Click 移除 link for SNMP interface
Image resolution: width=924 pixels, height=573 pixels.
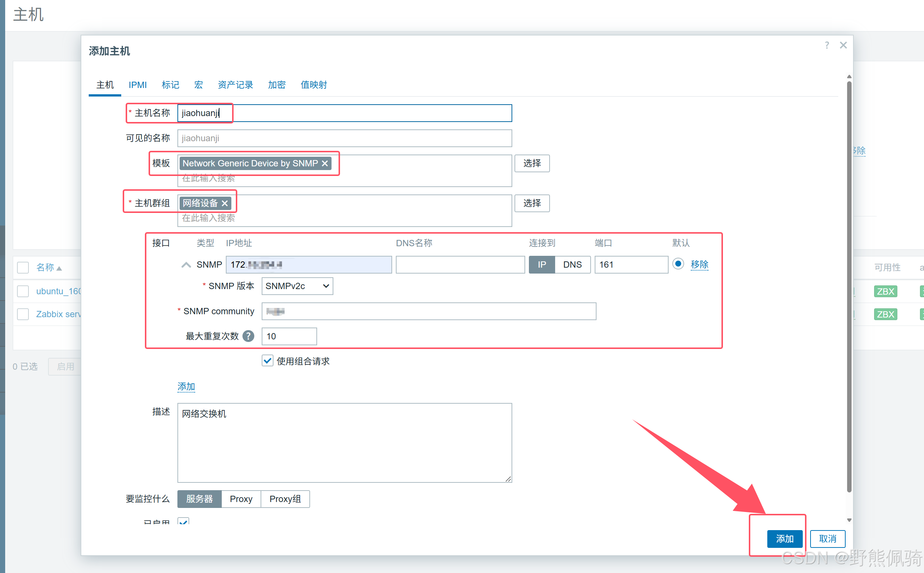pos(699,264)
